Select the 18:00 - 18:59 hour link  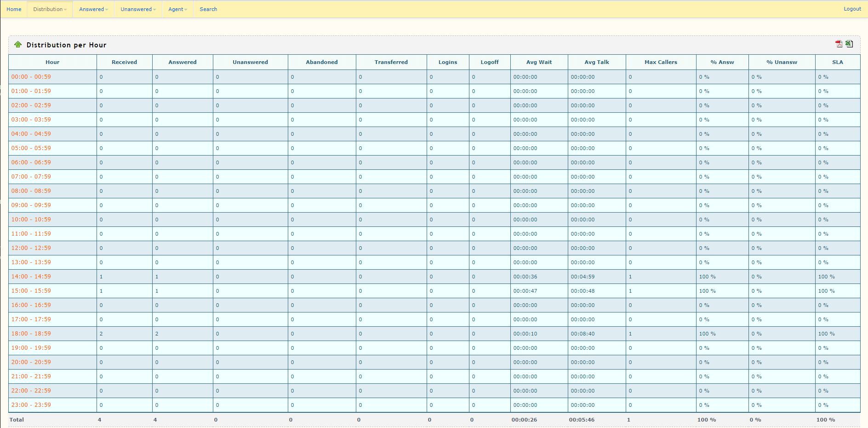pos(31,334)
